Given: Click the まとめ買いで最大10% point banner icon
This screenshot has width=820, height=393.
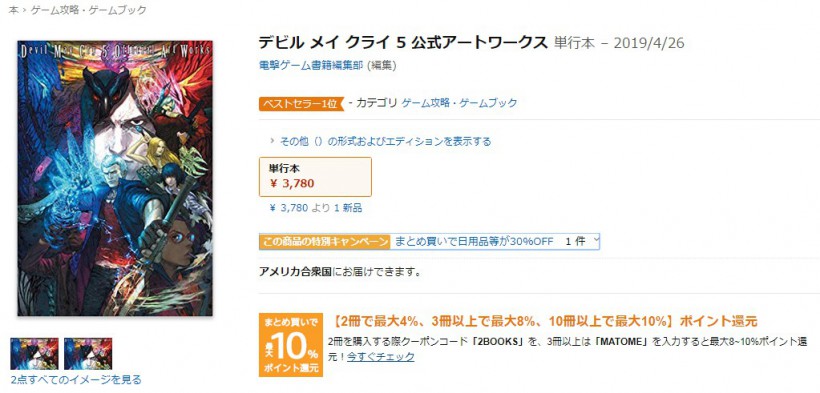Looking at the screenshot, I should pyautogui.click(x=291, y=344).
